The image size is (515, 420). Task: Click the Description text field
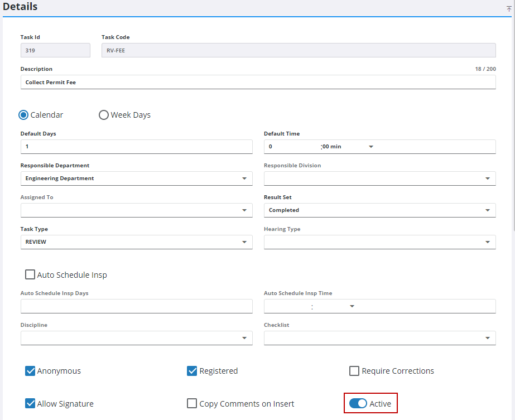click(258, 82)
